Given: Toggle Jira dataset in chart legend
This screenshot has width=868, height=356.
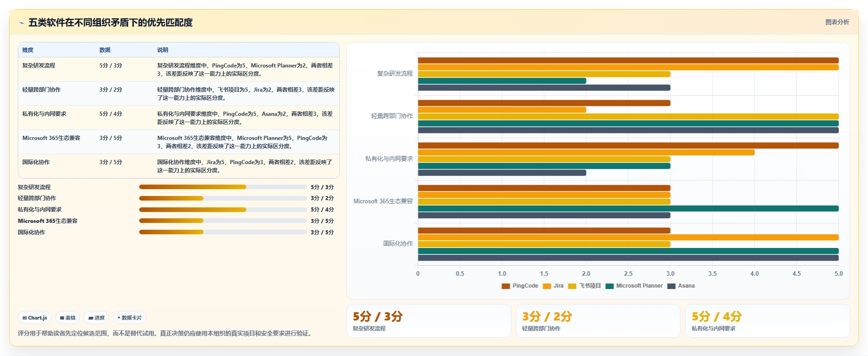Looking at the screenshot, I should (x=553, y=286).
